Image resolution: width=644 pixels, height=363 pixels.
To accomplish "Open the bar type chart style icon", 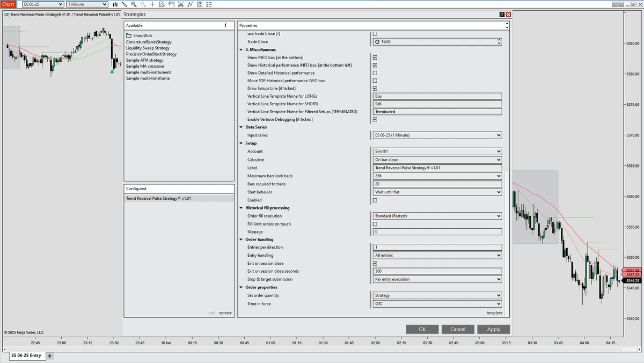I will 115,4.
